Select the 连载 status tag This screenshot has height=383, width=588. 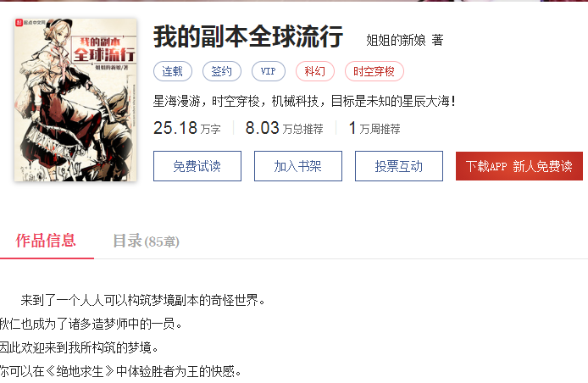(x=173, y=71)
